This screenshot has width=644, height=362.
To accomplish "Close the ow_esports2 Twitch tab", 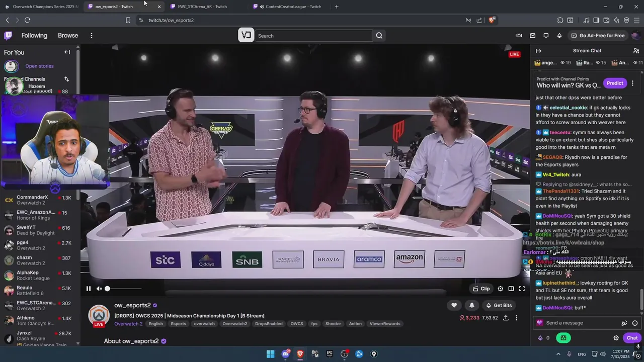I will [x=159, y=7].
